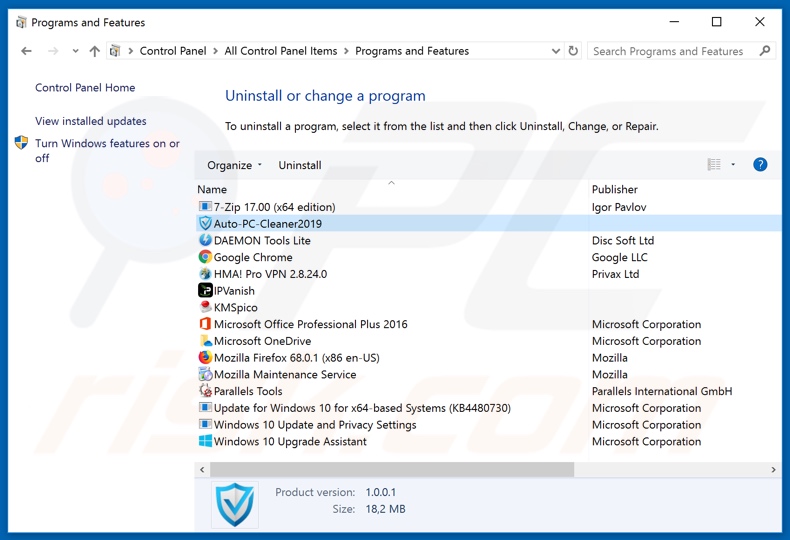Select the KMSpico entry name
The height and width of the screenshot is (540, 790).
click(235, 307)
